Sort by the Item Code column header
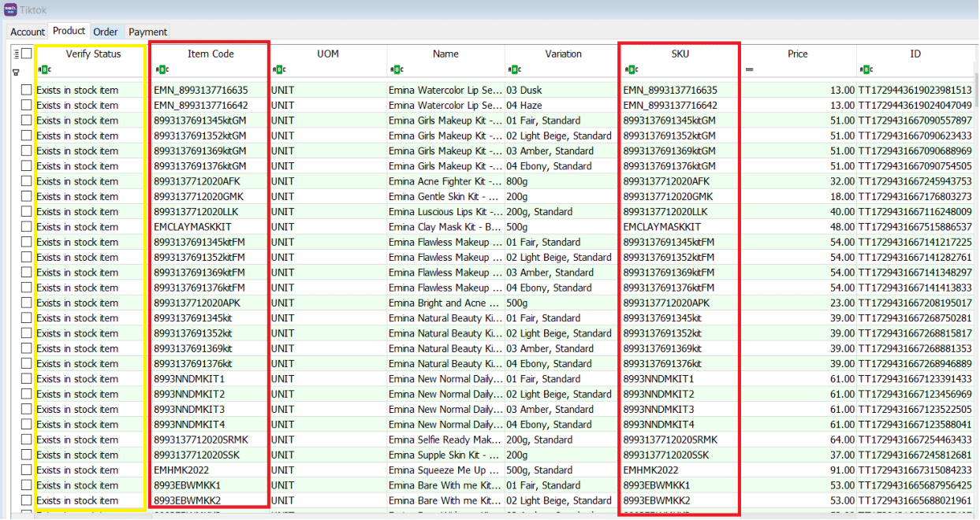The height and width of the screenshot is (520, 980). pos(211,54)
